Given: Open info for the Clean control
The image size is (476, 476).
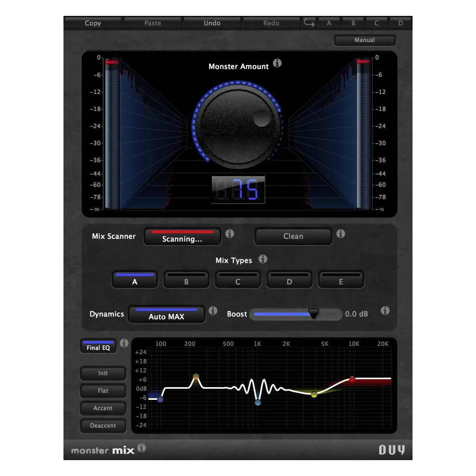Looking at the screenshot, I should (x=340, y=234).
